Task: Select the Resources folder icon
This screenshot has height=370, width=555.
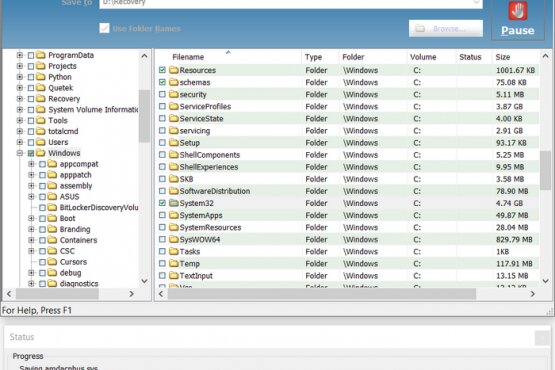Action: click(173, 70)
